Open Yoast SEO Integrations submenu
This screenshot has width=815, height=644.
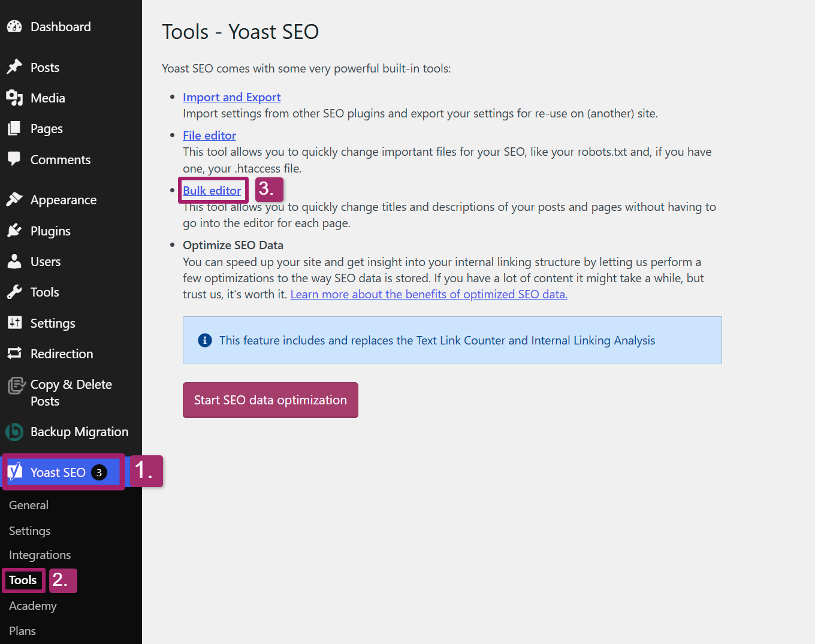(40, 555)
